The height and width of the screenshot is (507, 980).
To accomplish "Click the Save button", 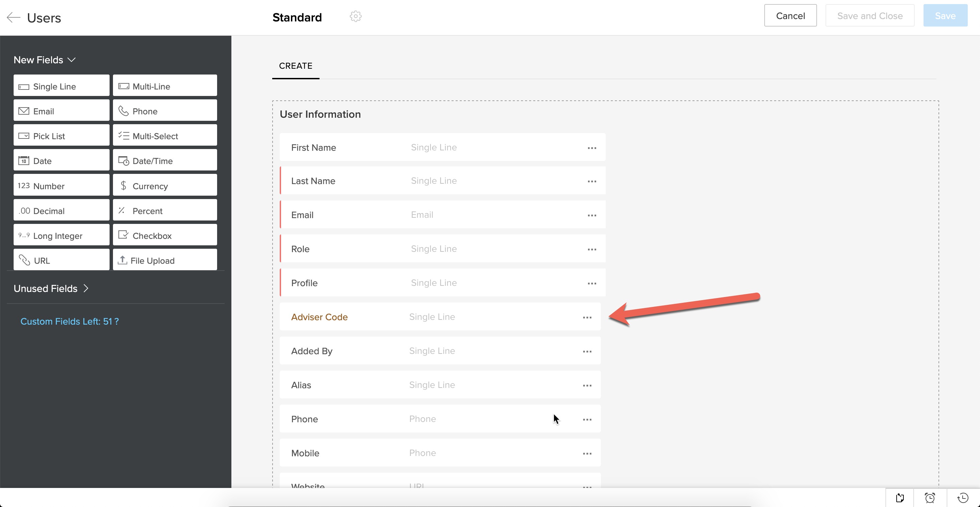I will [945, 16].
